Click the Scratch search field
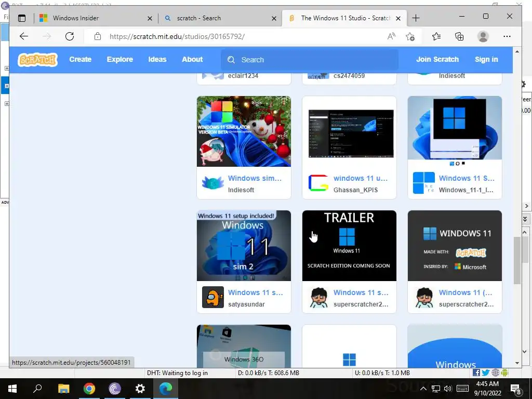 pyautogui.click(x=310, y=60)
